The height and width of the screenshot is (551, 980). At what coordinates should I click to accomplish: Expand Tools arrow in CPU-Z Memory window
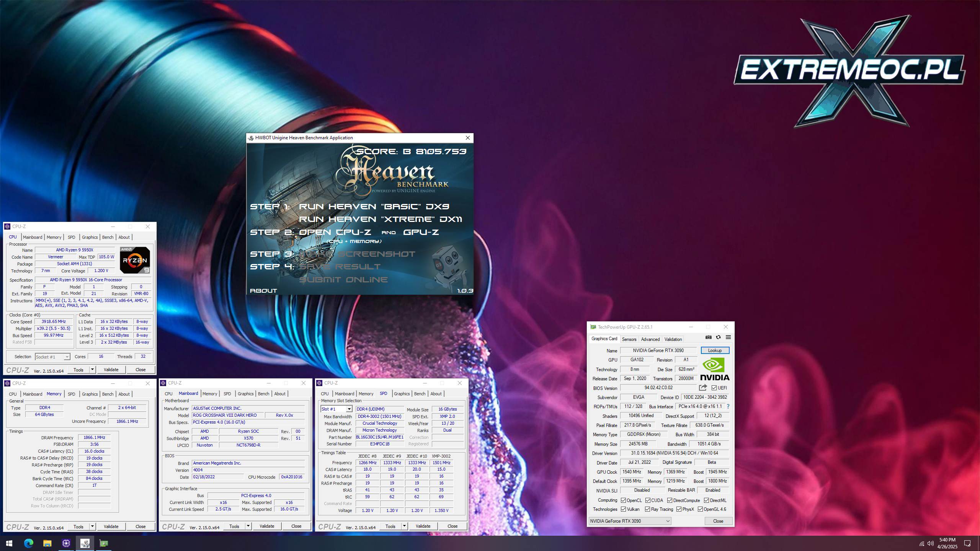tap(92, 527)
